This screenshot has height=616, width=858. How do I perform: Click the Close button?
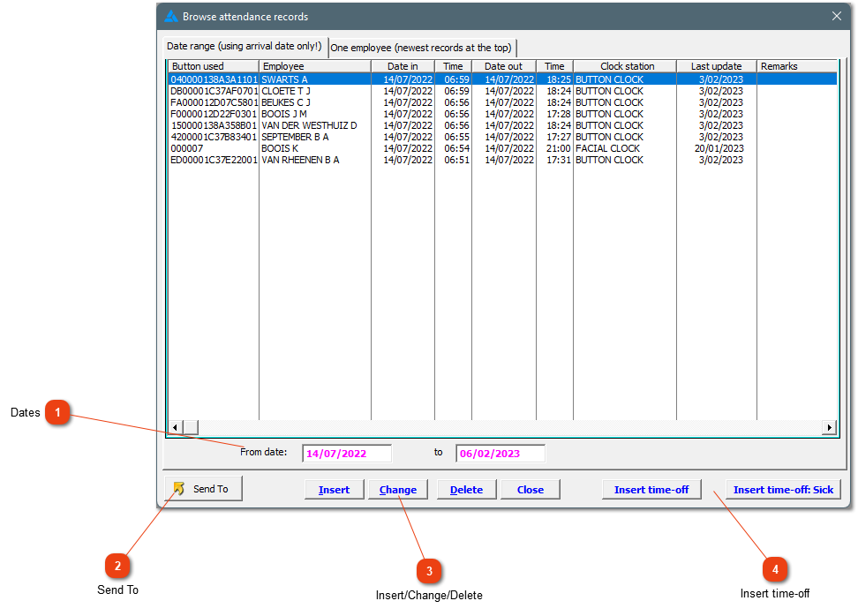(531, 490)
